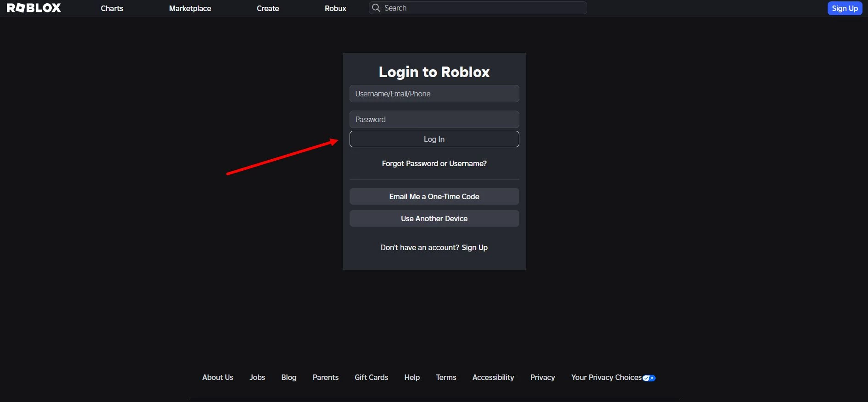The width and height of the screenshot is (868, 402).
Task: Open About Us footer link
Action: [x=217, y=377]
